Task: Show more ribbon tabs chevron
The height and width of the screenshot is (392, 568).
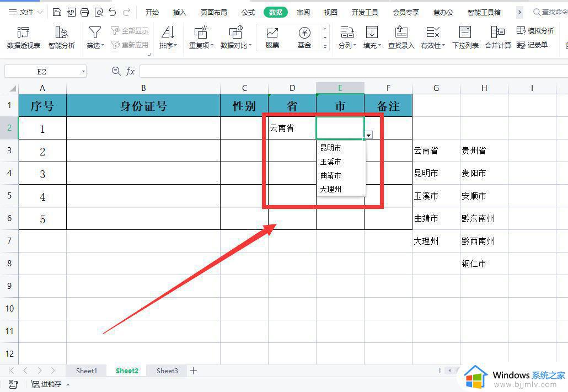Action: [x=519, y=12]
